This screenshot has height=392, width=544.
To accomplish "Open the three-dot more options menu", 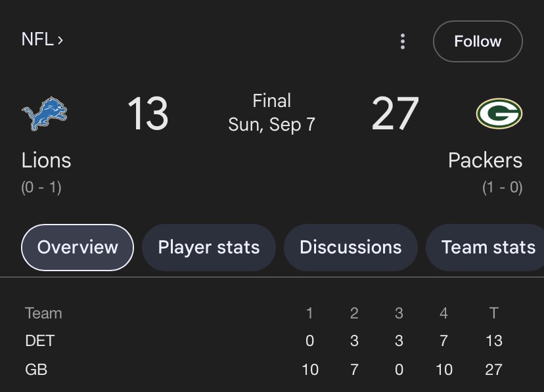I will 403,41.
